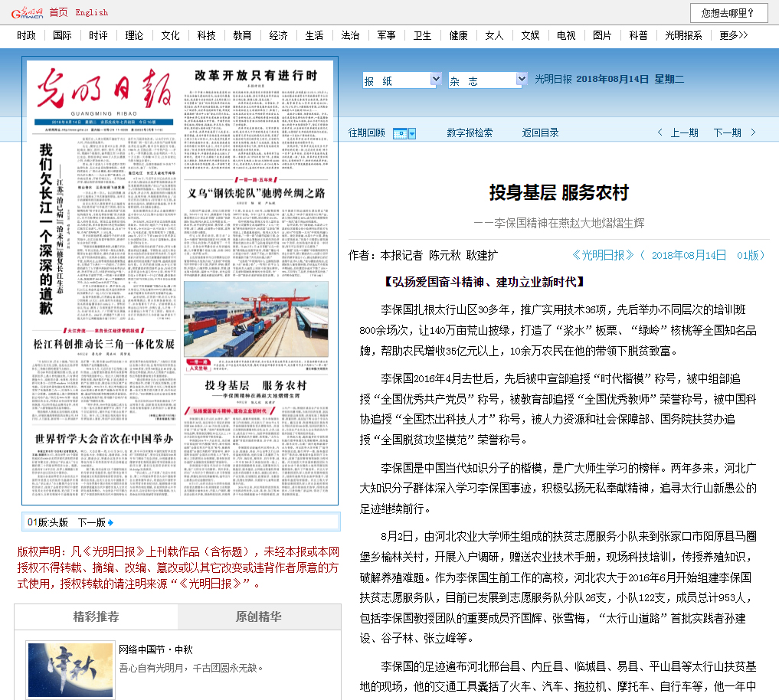This screenshot has height=700, width=779.
Task: Switch to the 原创精华 tab
Action: pos(258,617)
